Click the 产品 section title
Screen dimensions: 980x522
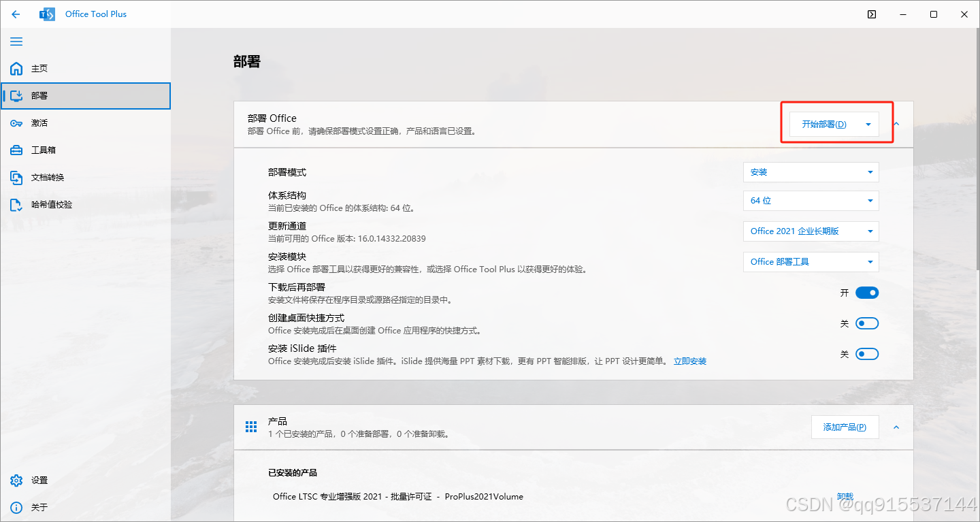pyautogui.click(x=278, y=421)
